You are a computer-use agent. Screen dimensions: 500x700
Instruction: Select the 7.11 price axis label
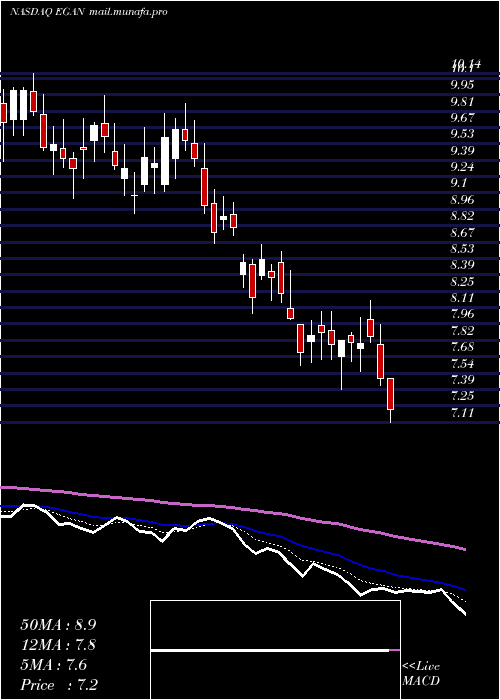pyautogui.click(x=462, y=412)
